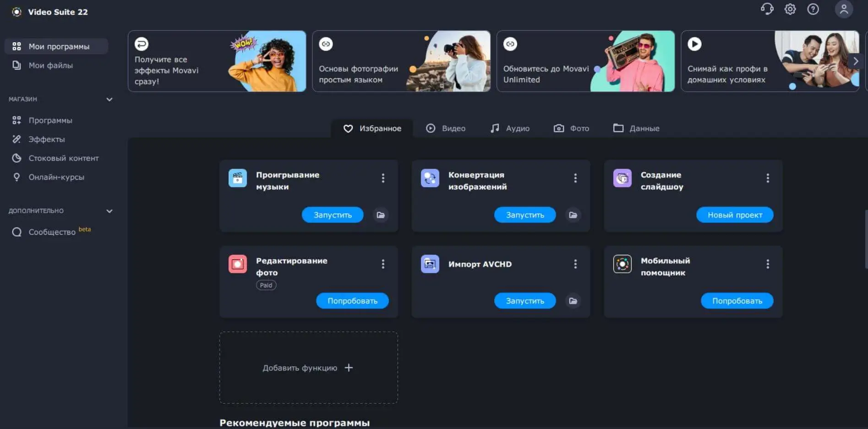
Task: Open three-dot menu for Проигрывание музыки
Action: (x=383, y=178)
